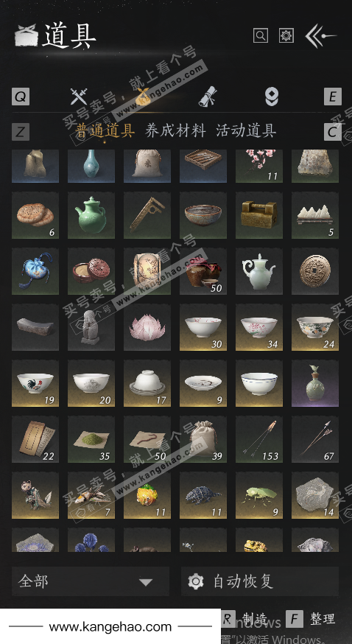Screen dimensions: 352x644
Task: Select the crossed swords weapons category icon
Action: [78, 97]
